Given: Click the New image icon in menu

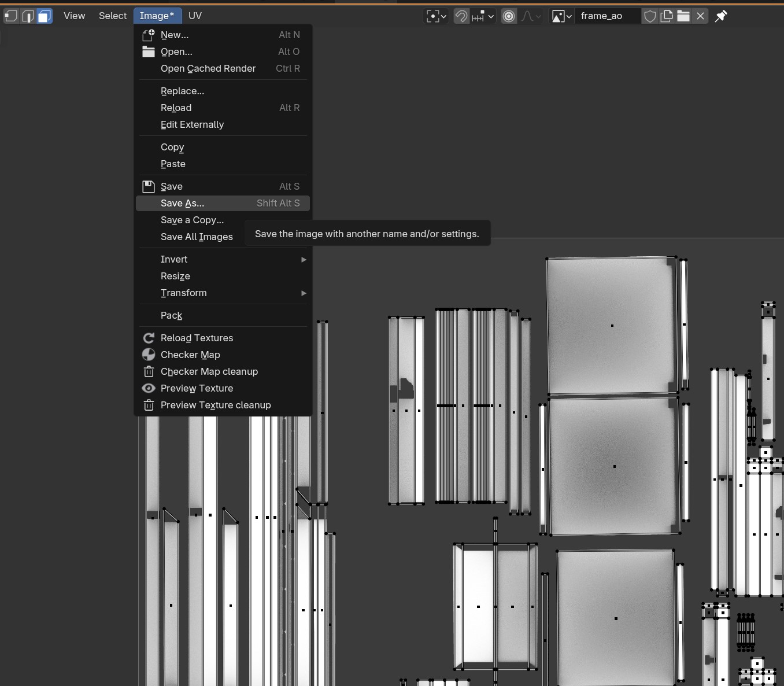Looking at the screenshot, I should click(149, 35).
